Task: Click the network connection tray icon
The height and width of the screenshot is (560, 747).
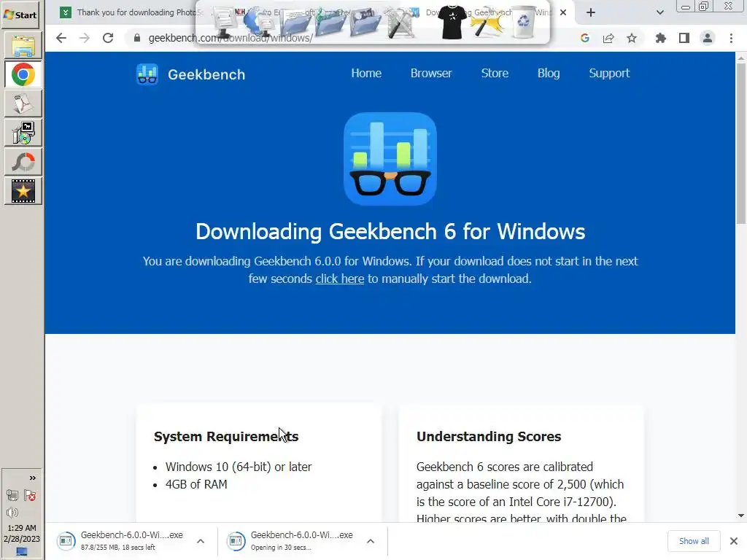Action: [12, 496]
